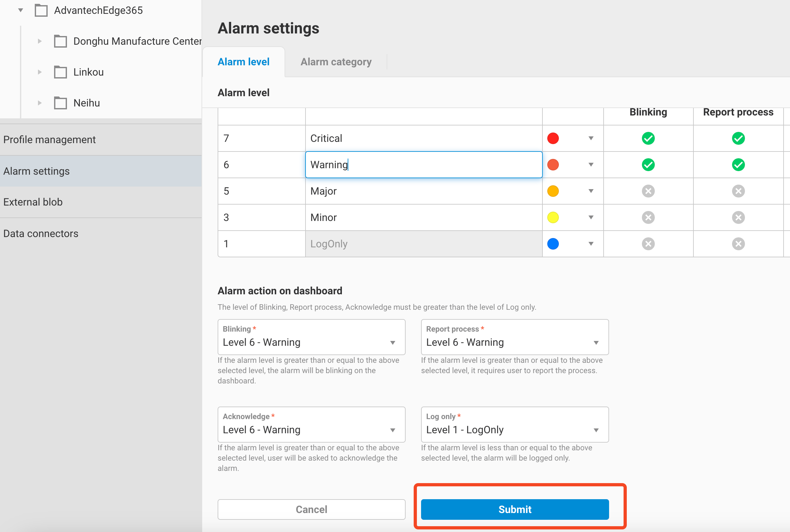790x532 pixels.
Task: Disable Blinking for the Critical alarm level
Action: tap(647, 138)
